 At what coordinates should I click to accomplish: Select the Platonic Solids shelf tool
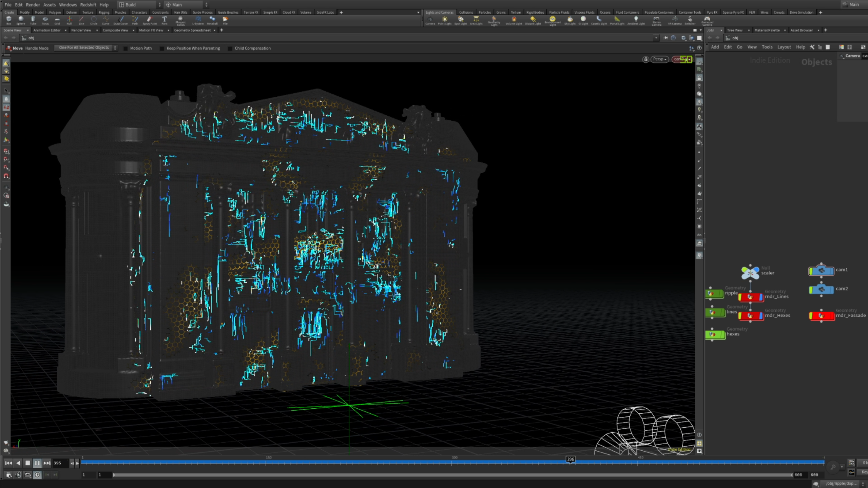180,21
